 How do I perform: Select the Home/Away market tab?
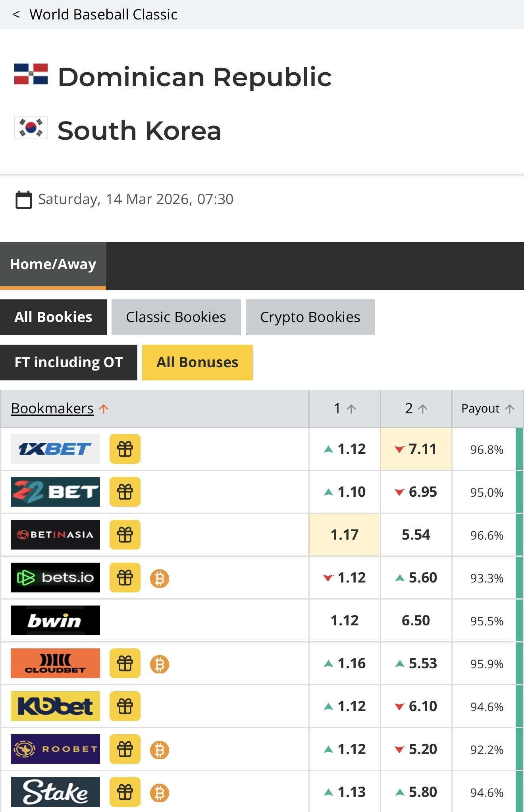[53, 265]
